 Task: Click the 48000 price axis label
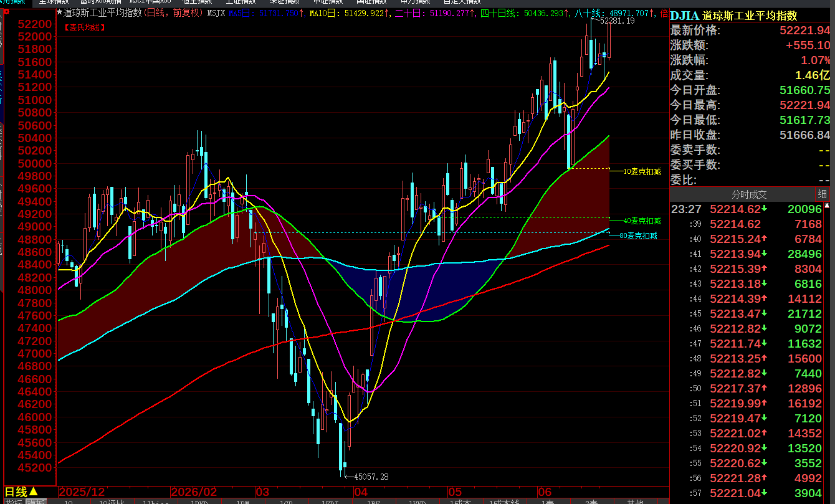point(36,290)
